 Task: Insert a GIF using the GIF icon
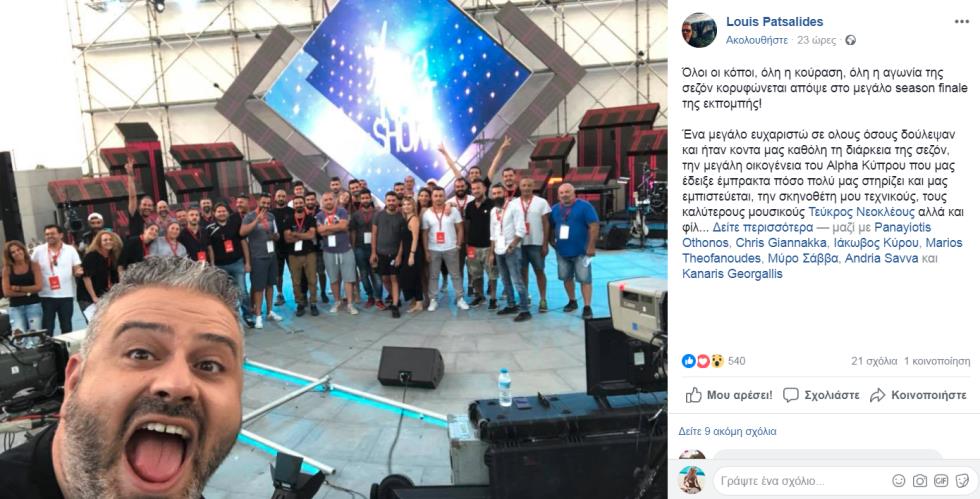coord(941,480)
